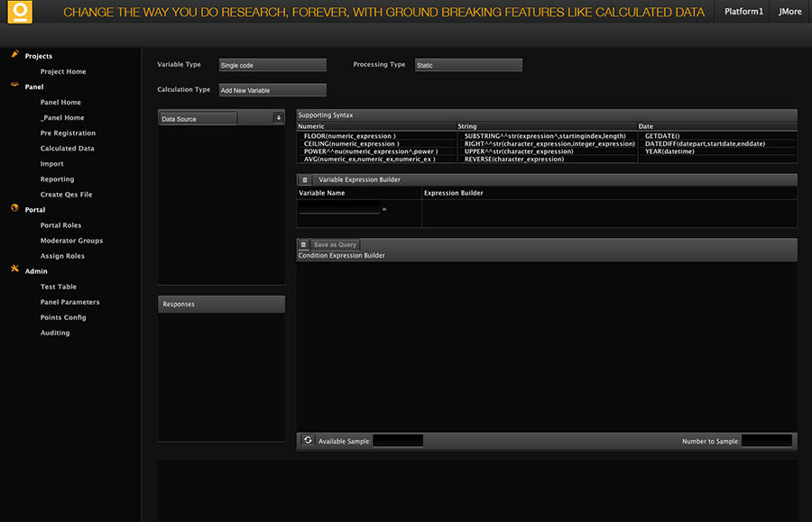Click the Projects pencil icon in sidebar
Viewport: 812px width, 522px height.
click(15, 55)
